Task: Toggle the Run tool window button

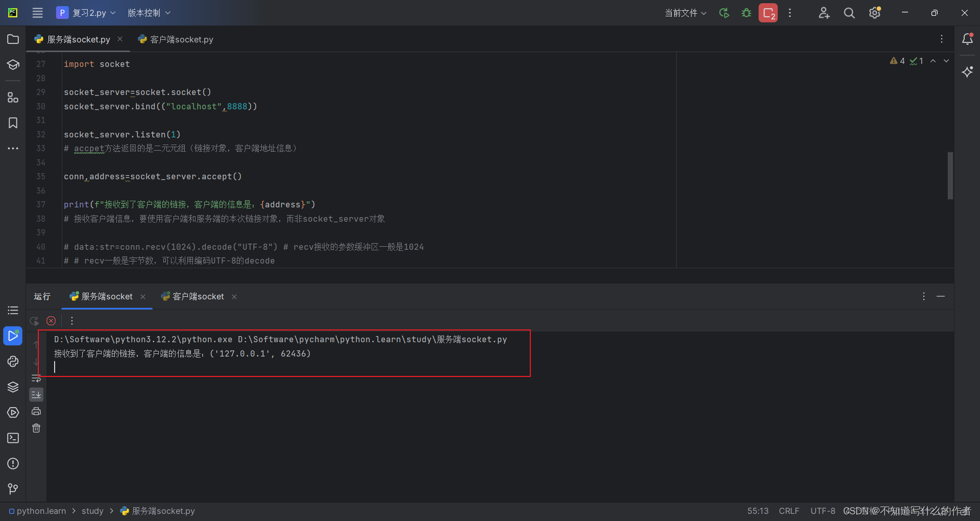Action: point(13,336)
